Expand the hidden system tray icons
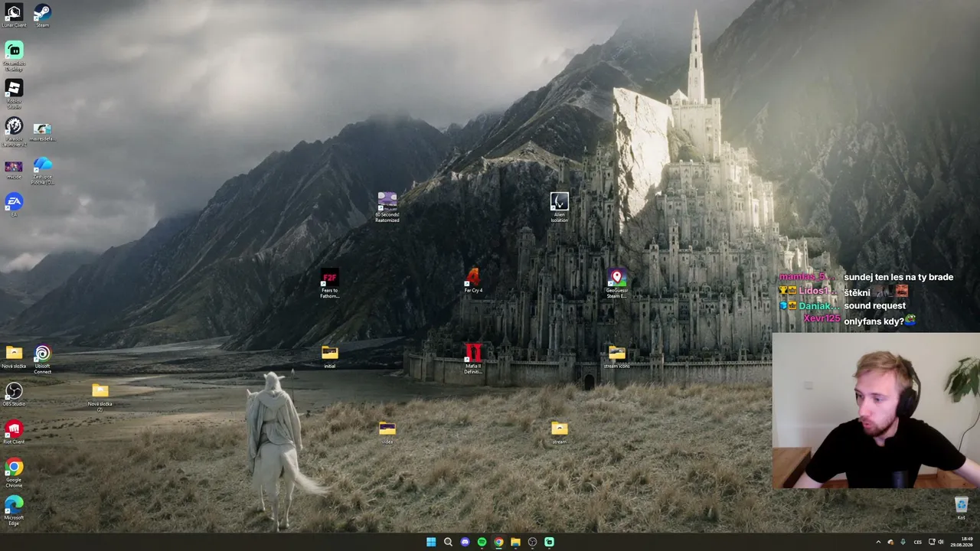Viewport: 980px width, 551px height. pyautogui.click(x=878, y=542)
